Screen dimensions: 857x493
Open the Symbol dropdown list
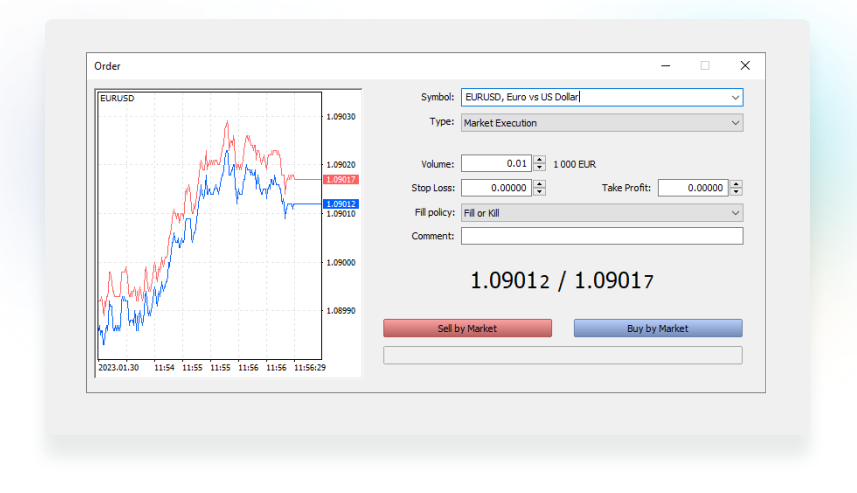point(735,97)
